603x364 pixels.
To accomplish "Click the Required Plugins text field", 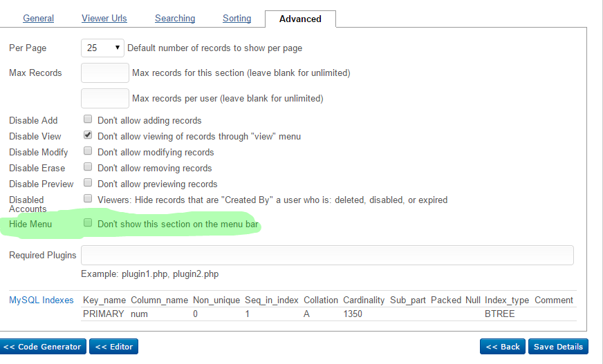I will 327,255.
